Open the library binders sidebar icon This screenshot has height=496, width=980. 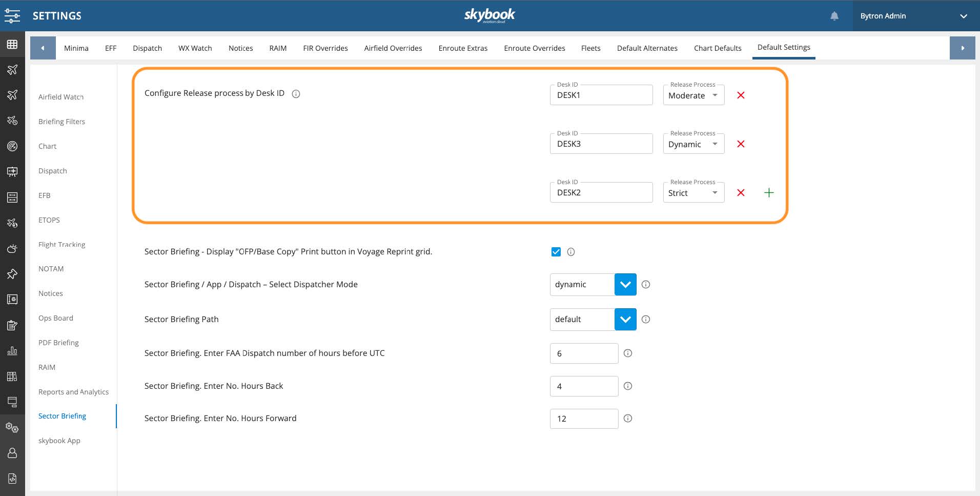12,376
